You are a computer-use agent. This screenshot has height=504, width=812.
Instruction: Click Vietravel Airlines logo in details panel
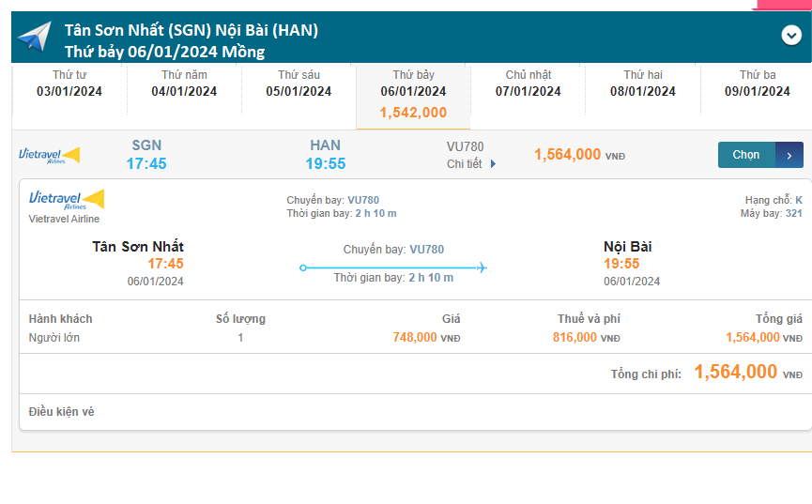coord(66,200)
